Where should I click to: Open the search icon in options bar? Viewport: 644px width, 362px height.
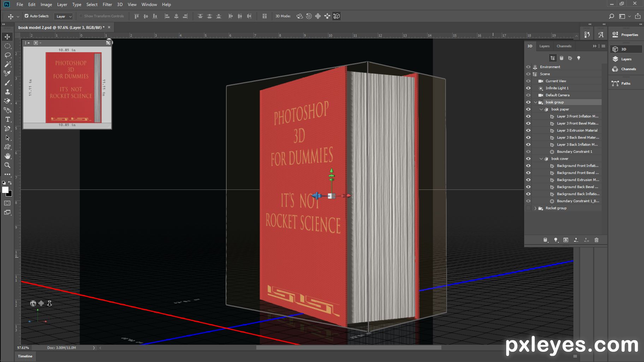612,16
